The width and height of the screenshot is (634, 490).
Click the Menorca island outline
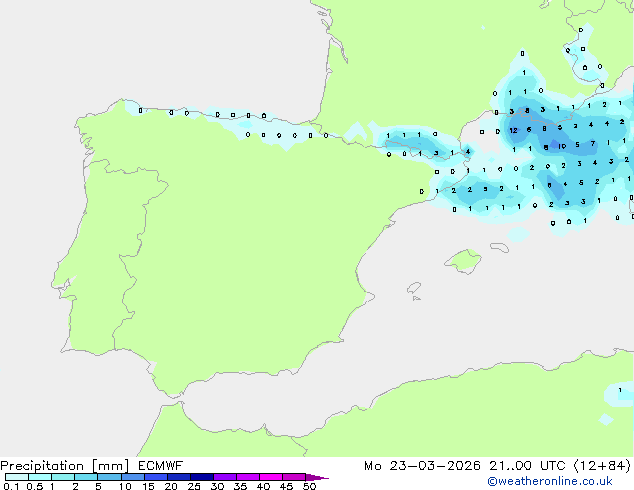[500, 247]
